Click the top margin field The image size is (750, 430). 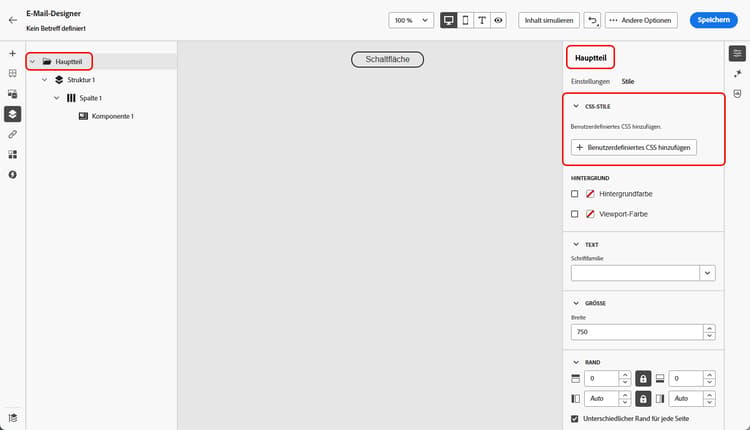(x=602, y=378)
